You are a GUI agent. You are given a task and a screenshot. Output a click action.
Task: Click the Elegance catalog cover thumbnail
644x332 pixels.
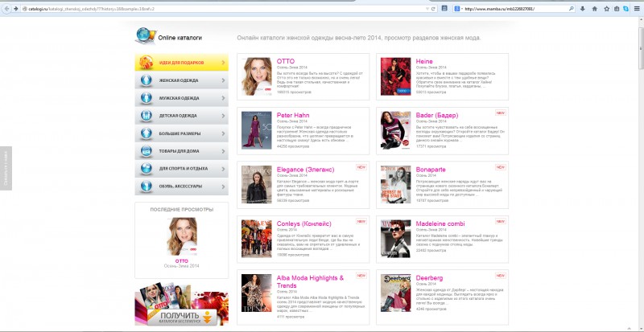(256, 184)
